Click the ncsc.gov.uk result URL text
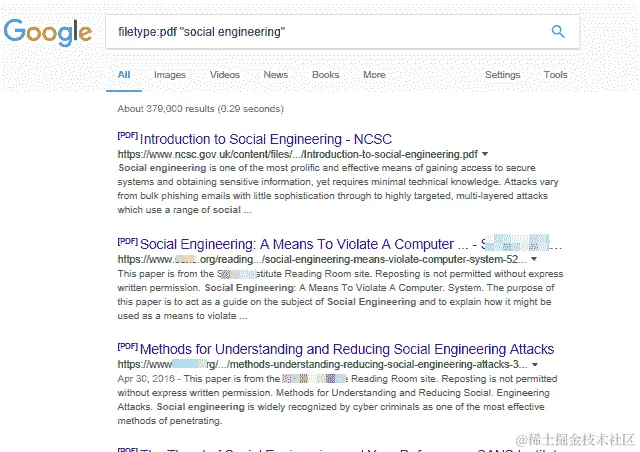 298,154
